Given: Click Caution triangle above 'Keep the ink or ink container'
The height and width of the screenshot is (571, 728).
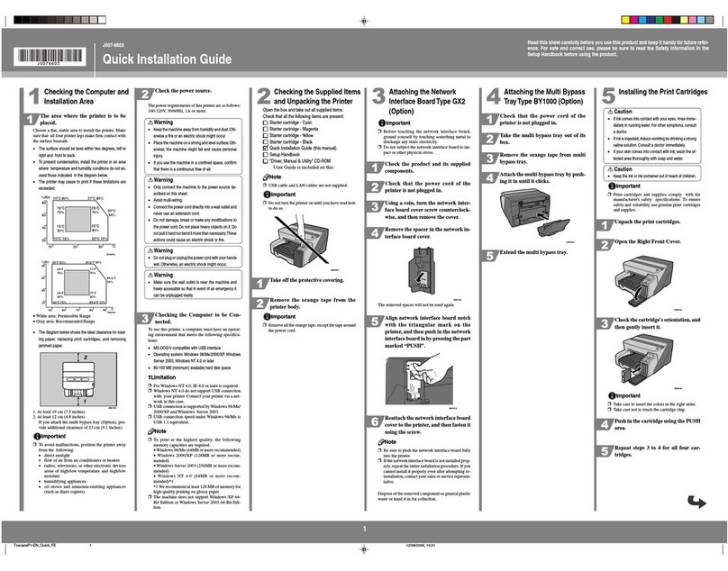Looking at the screenshot, I should coord(611,169).
